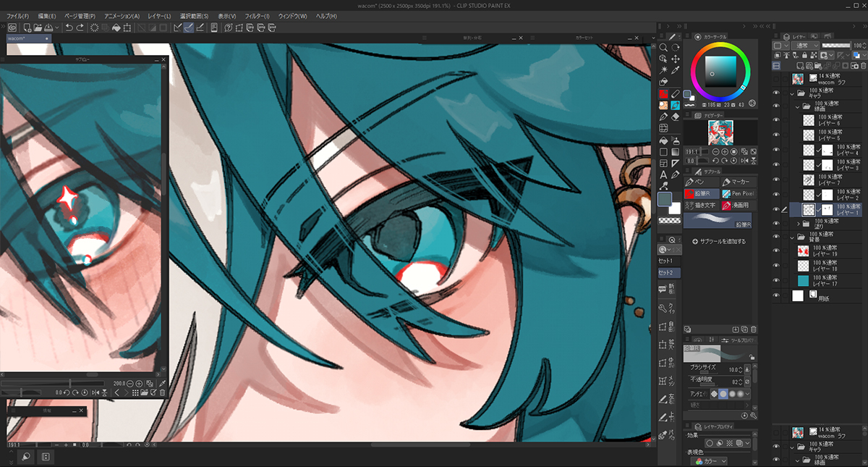
Task: Hide the レイヤー 3 layer
Action: (776, 165)
